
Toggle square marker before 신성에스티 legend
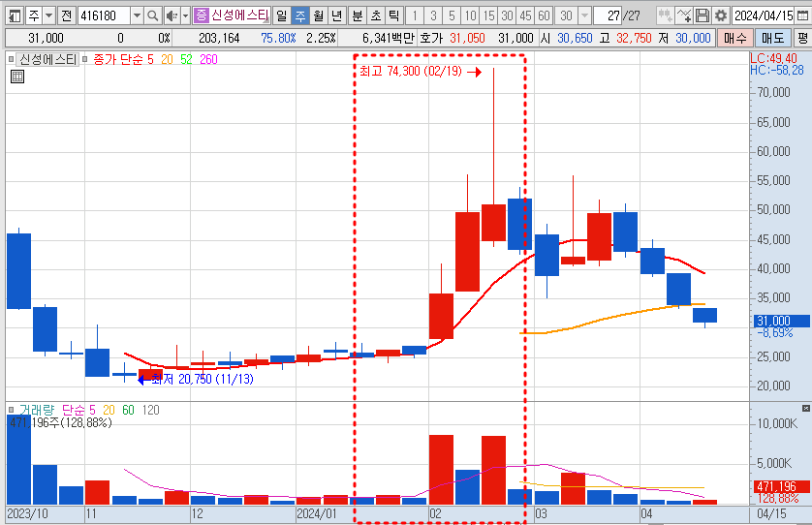coord(11,59)
